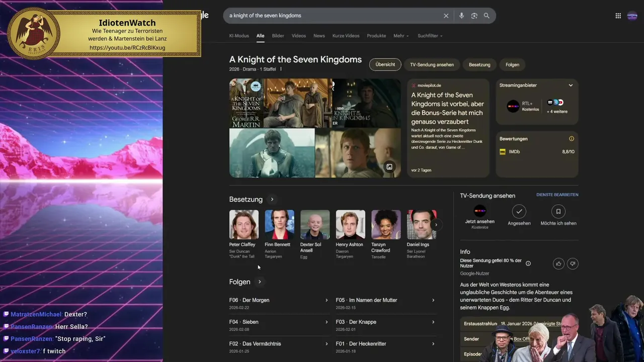The width and height of the screenshot is (644, 362).
Task: Open Google Lens image search icon
Action: pos(474,16)
